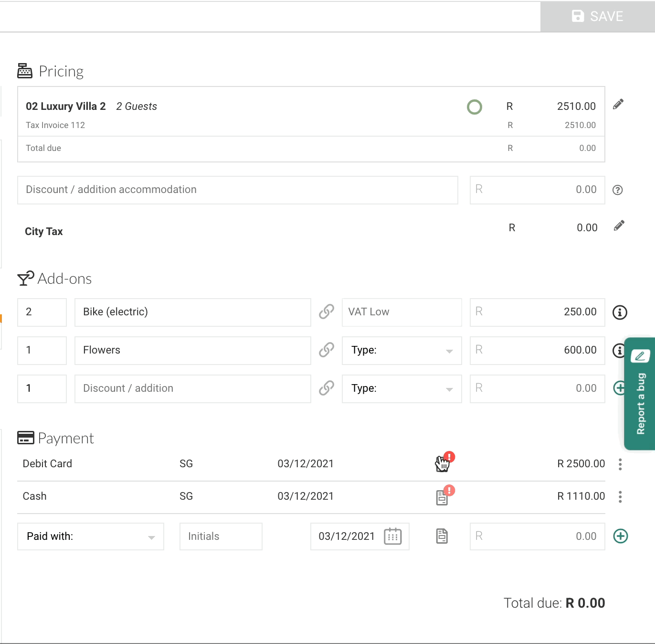Open the calendar date picker icon
Viewport: 655px width, 644px height.
(393, 536)
